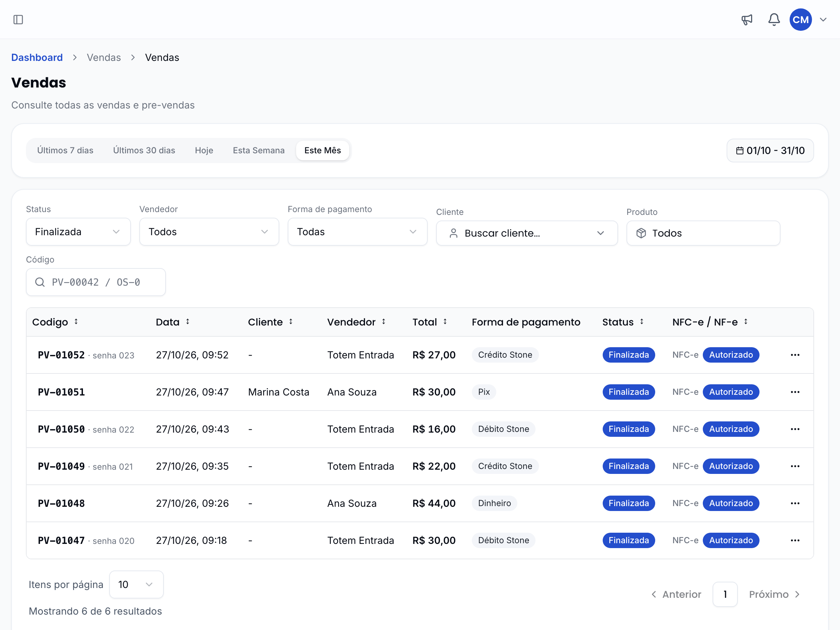Sort table by Codigo column

pos(55,322)
